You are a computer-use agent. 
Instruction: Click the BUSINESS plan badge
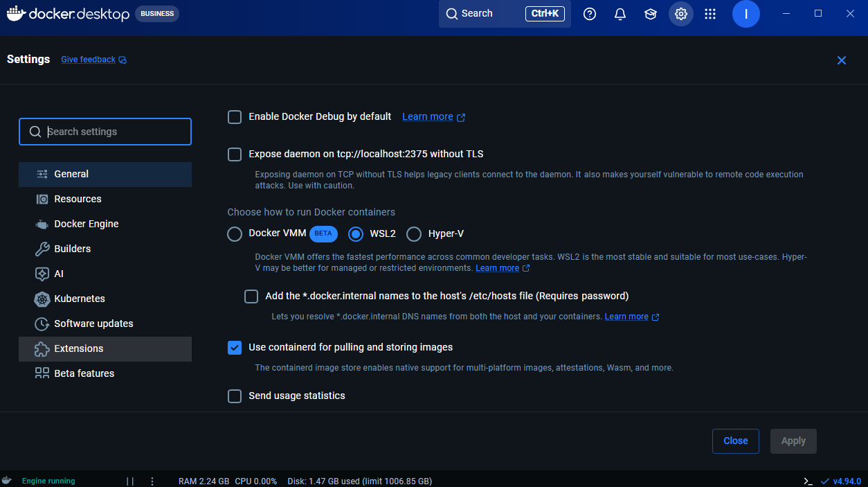tap(157, 14)
